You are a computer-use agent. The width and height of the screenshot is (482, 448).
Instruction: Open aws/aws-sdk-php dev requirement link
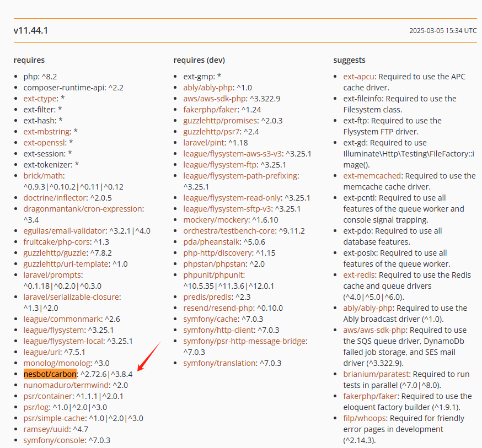(x=214, y=99)
